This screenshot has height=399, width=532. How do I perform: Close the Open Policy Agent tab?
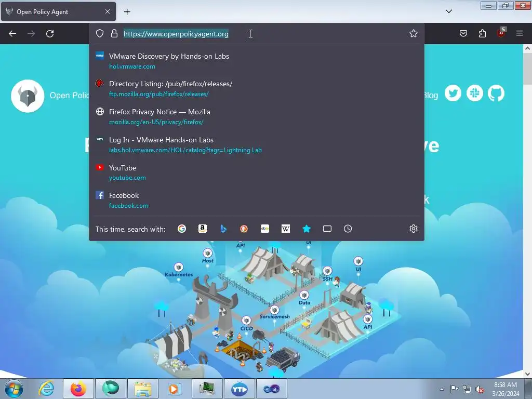point(107,11)
